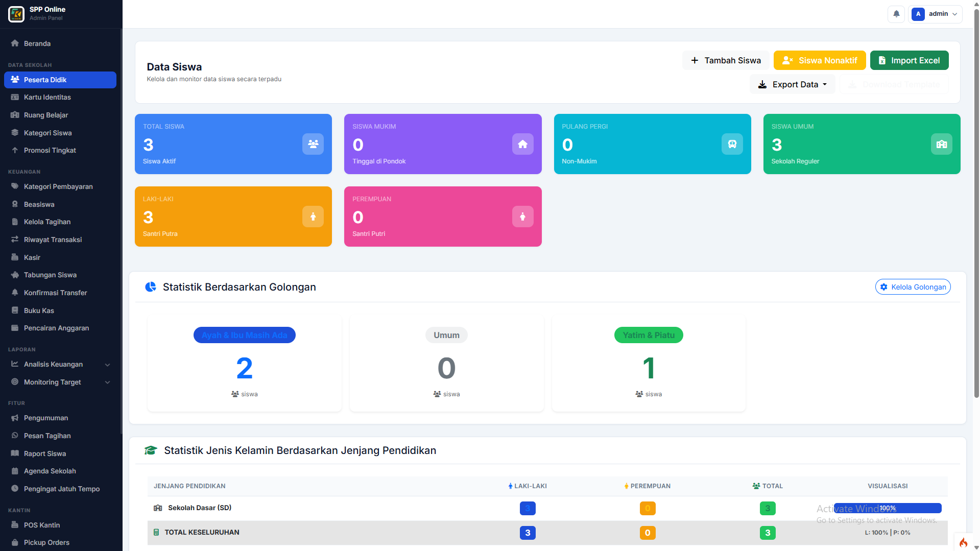The image size is (980, 551).
Task: Click the admin avatar badge
Action: pyautogui.click(x=918, y=14)
